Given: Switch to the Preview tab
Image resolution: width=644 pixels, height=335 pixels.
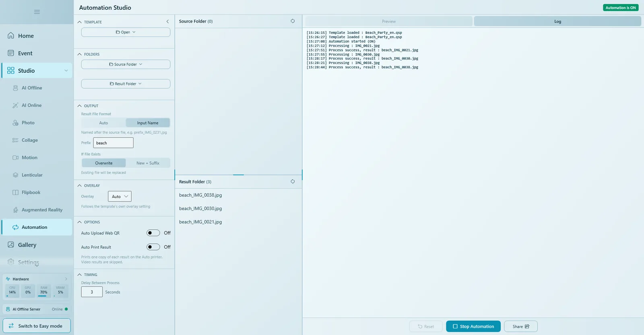Looking at the screenshot, I should coord(389,21).
